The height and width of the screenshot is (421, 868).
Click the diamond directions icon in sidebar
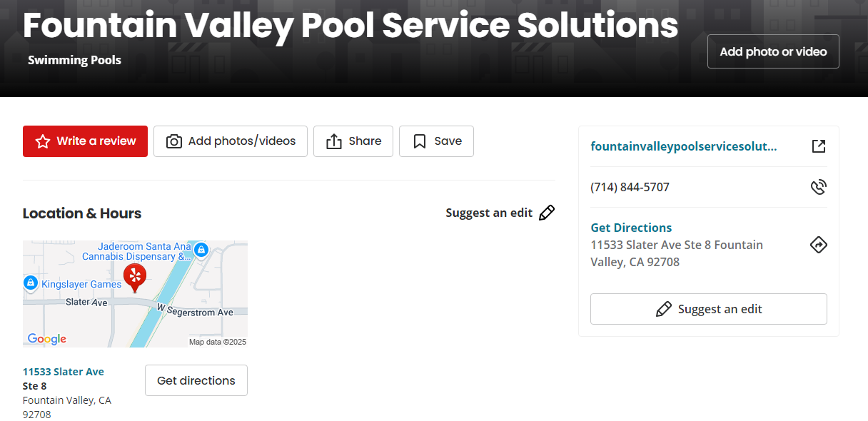point(819,245)
